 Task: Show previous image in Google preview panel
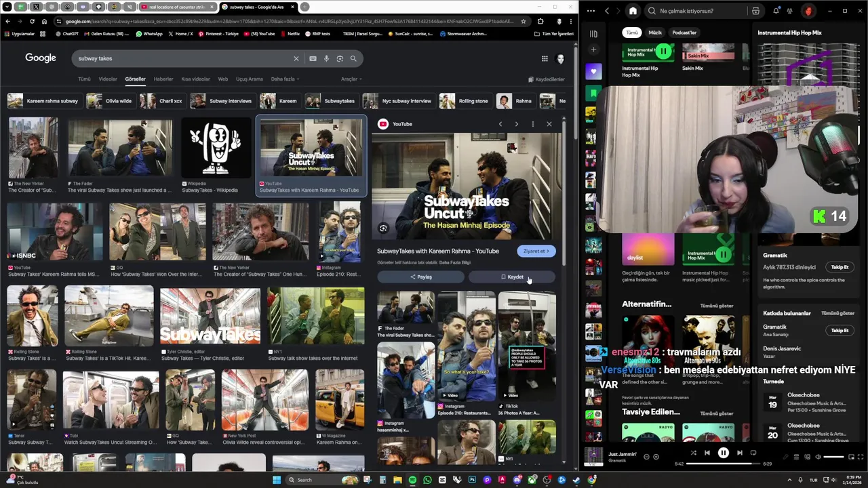(x=500, y=124)
